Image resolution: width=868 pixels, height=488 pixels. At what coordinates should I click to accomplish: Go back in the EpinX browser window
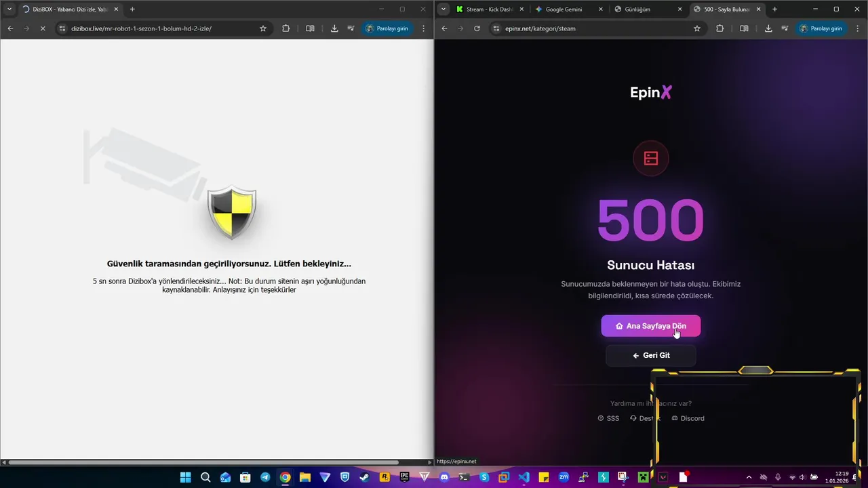(x=445, y=28)
